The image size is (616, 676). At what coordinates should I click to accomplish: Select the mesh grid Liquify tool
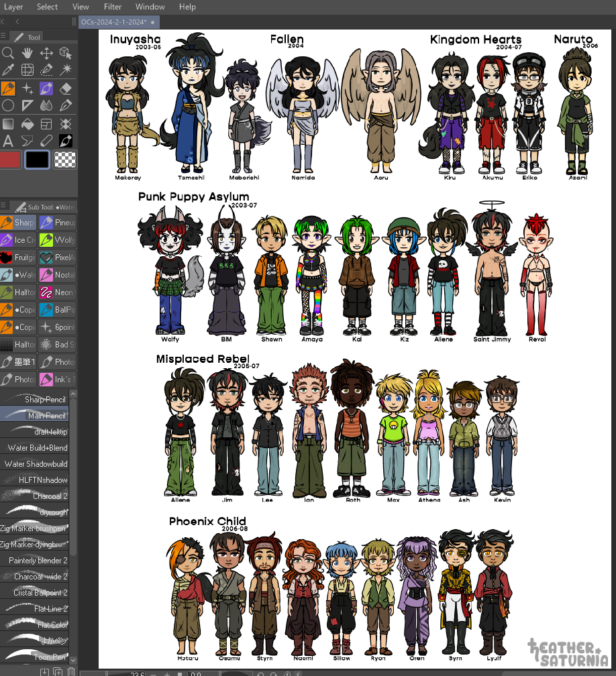[x=27, y=70]
